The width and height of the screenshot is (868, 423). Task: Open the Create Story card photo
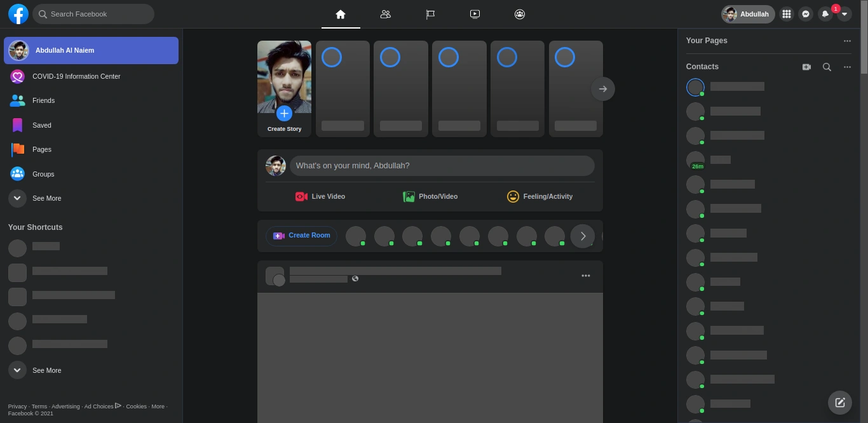click(x=284, y=77)
